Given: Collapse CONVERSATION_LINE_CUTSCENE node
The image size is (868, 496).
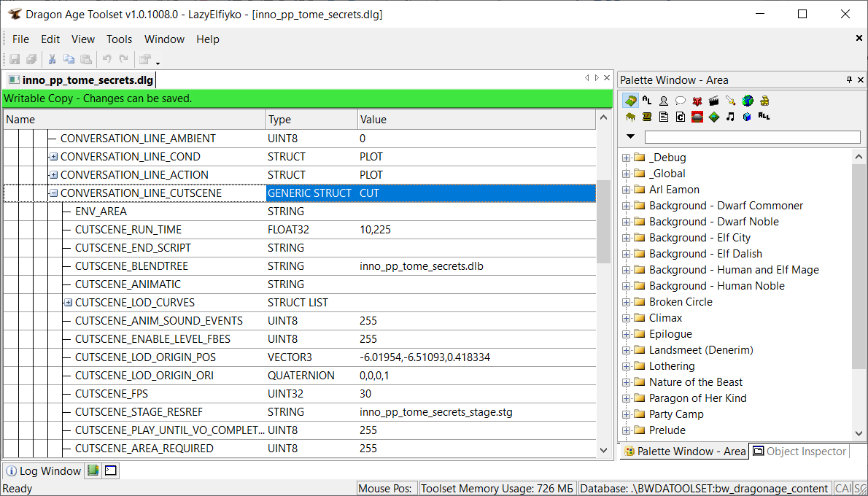Looking at the screenshot, I should (53, 193).
